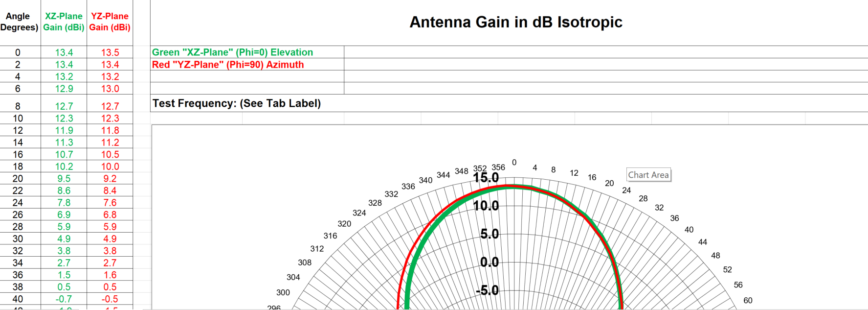This screenshot has width=868, height=310.
Task: Click the XZ-Plane gain 12.9 for angle 6
Action: (64, 89)
